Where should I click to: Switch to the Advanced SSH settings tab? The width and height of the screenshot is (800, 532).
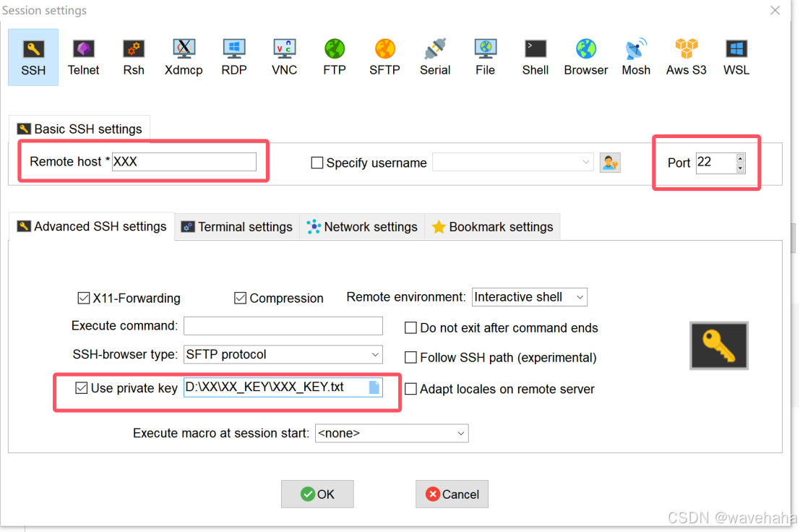click(92, 226)
